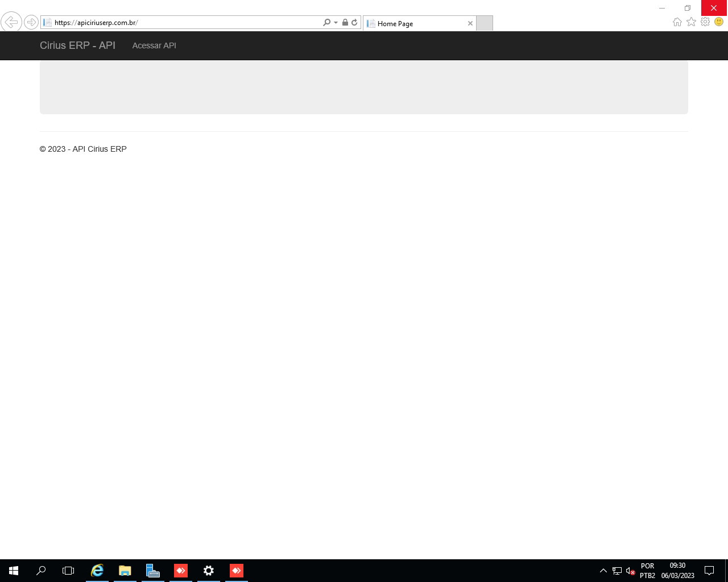The height and width of the screenshot is (582, 728).
Task: Select the Home Page tab
Action: click(x=415, y=23)
